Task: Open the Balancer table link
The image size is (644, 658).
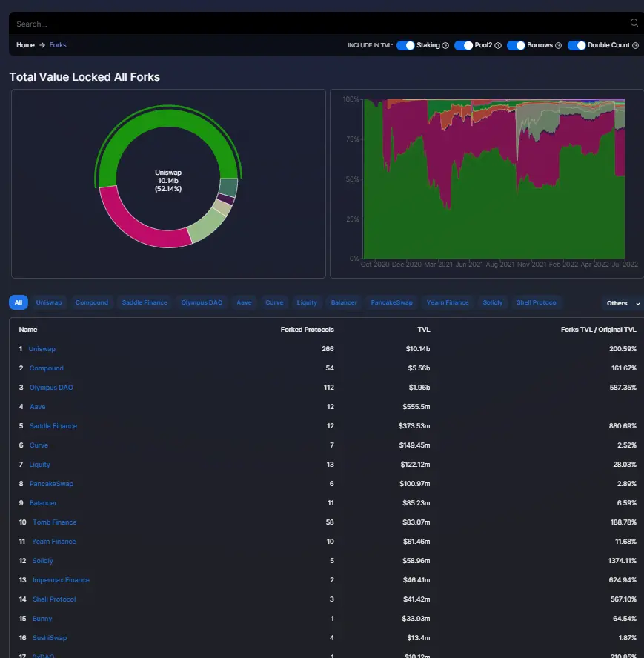Action: tap(43, 503)
